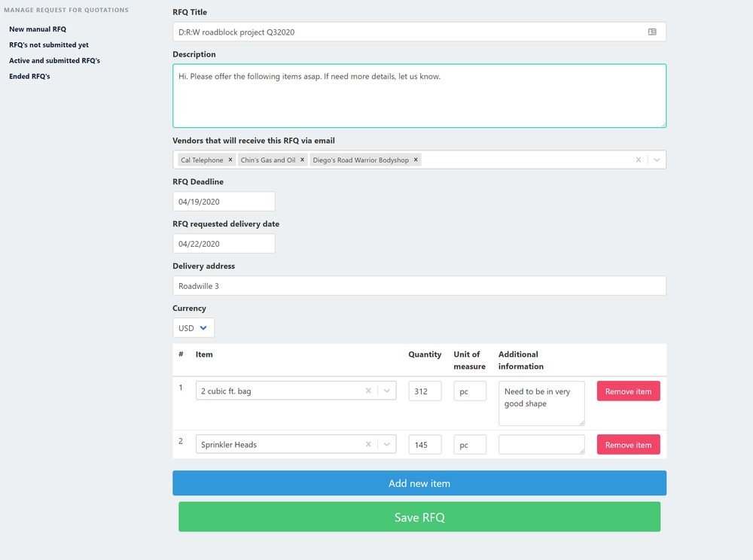
Task: Remove the Sprinkler Heads item row
Action: (628, 444)
